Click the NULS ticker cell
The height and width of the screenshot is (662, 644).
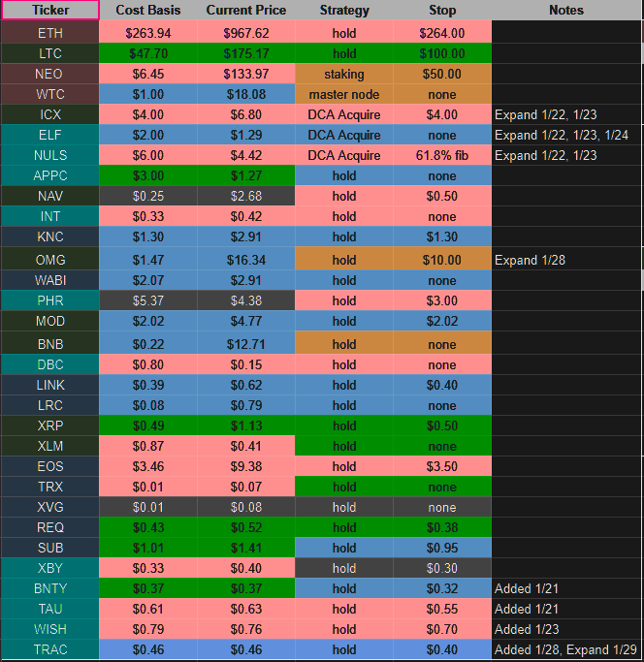tap(50, 155)
